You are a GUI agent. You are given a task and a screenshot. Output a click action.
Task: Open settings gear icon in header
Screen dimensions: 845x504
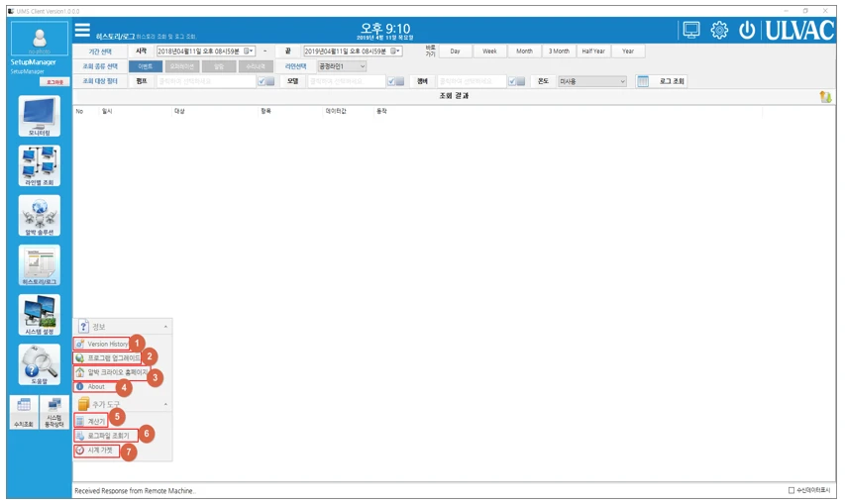(719, 30)
